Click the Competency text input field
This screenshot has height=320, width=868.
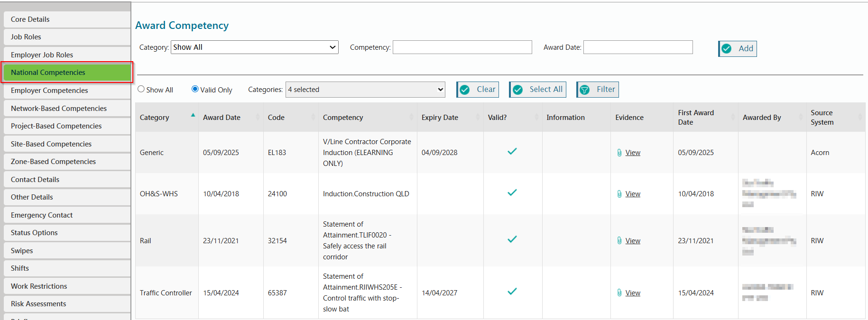click(x=462, y=47)
